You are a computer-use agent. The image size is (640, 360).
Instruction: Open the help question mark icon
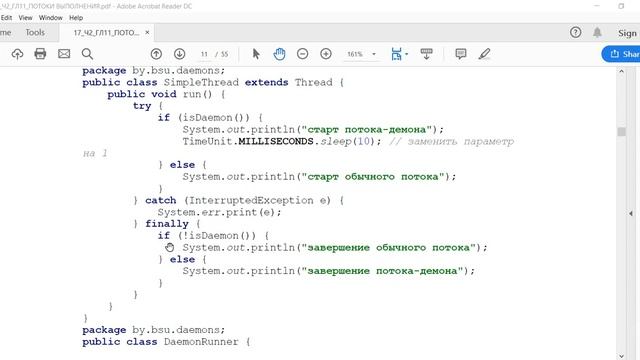pyautogui.click(x=576, y=32)
